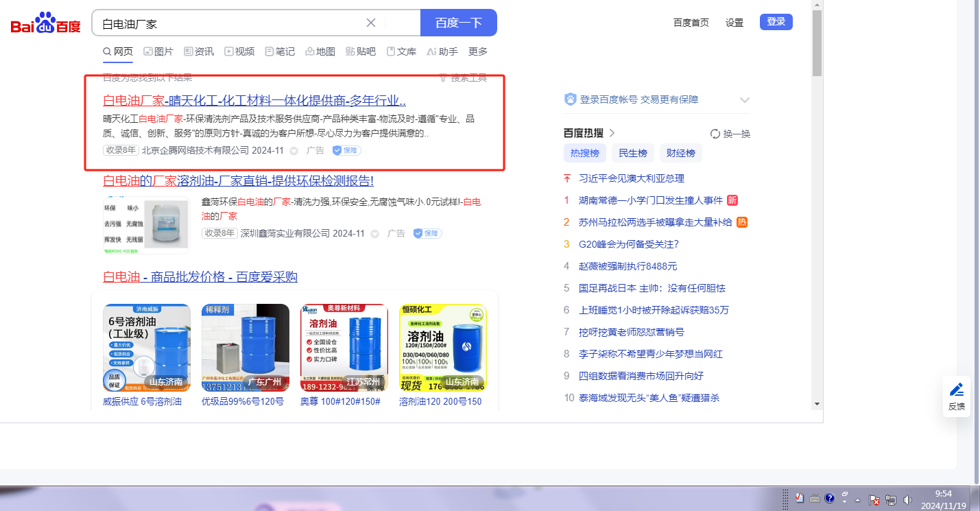Click the blue help question-mark tray icon
This screenshot has width=980, height=511.
829,499
